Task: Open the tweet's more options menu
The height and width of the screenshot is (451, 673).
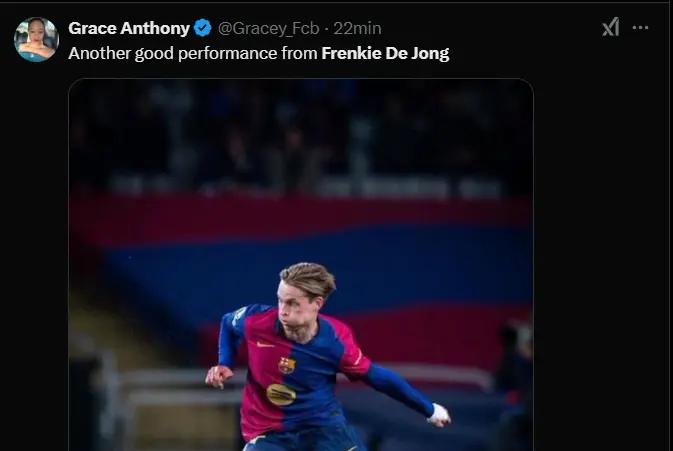Action: tap(640, 28)
